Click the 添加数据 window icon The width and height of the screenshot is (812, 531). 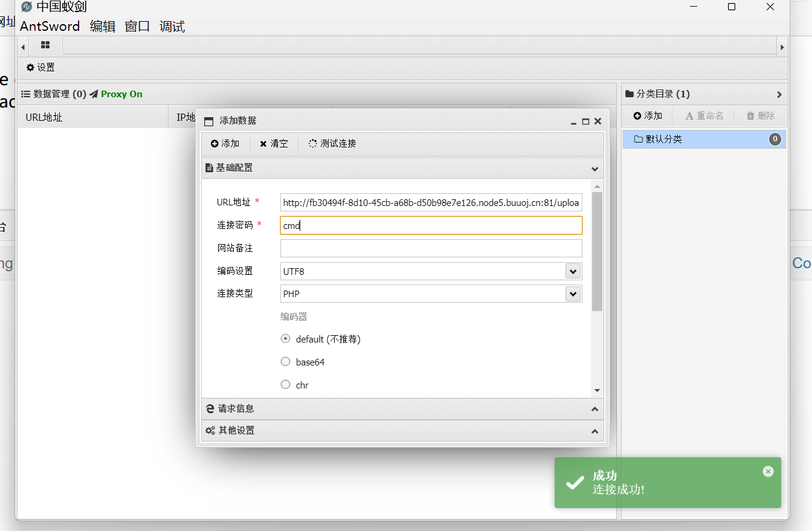coord(209,121)
